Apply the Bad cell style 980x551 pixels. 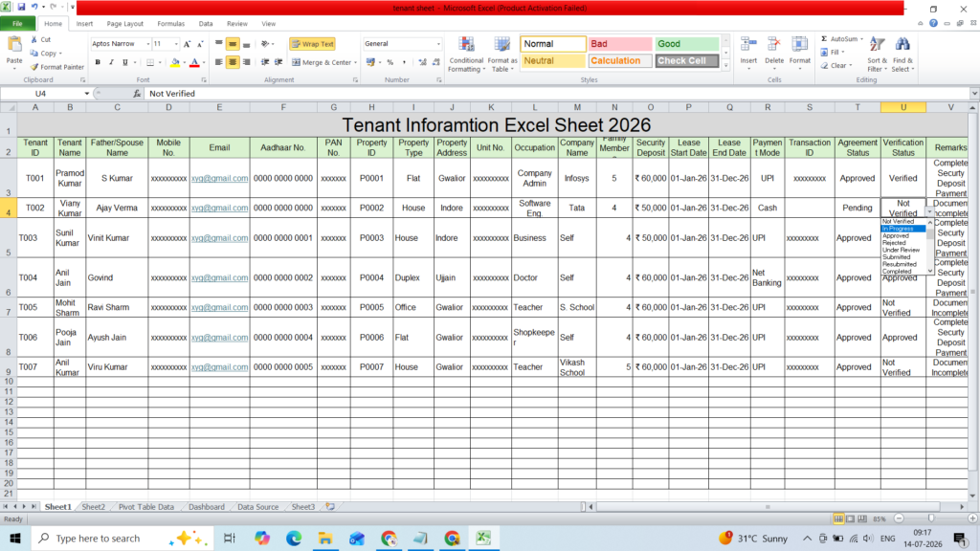[619, 44]
